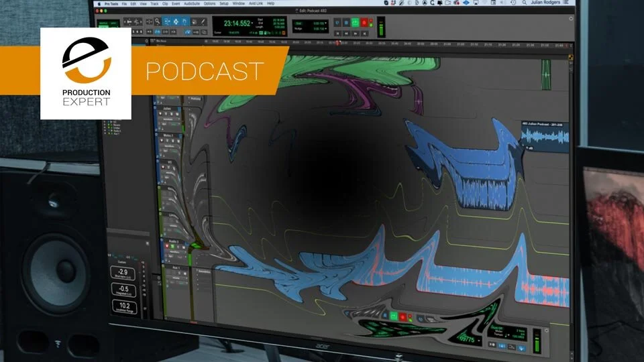Open the Track menu

[154, 4]
